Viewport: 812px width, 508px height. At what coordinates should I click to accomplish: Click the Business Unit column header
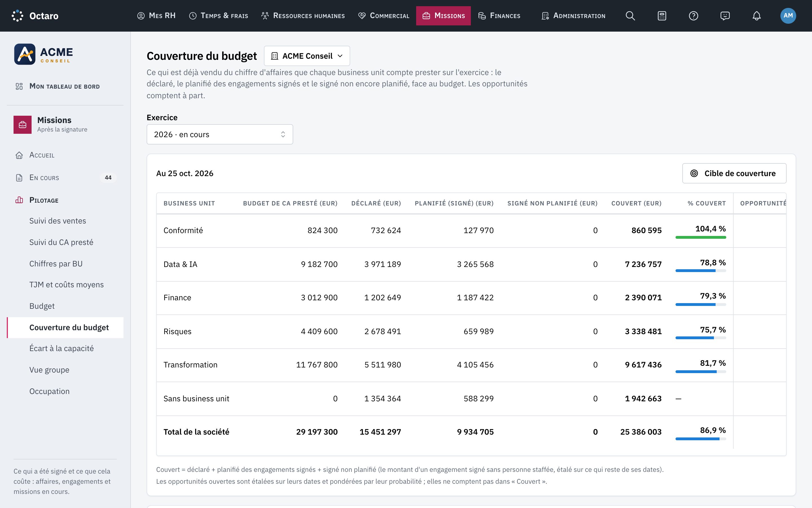pos(189,203)
